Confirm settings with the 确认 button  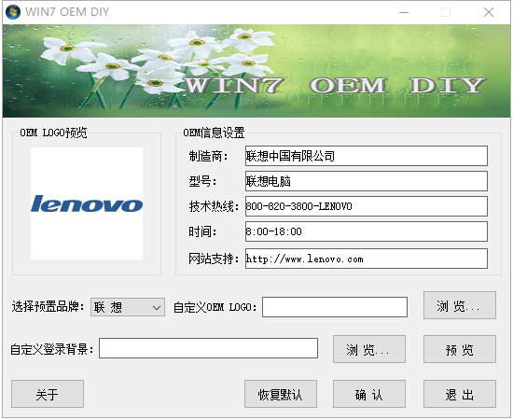coord(369,394)
